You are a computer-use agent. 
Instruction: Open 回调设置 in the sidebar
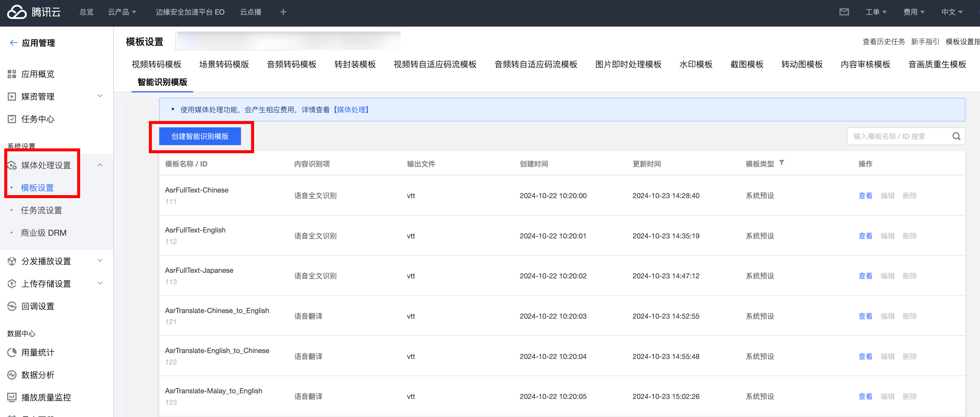pyautogui.click(x=38, y=306)
